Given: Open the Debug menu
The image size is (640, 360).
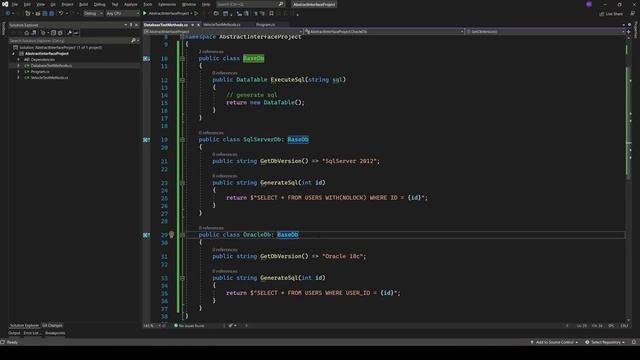Looking at the screenshot, I should click(x=100, y=4).
